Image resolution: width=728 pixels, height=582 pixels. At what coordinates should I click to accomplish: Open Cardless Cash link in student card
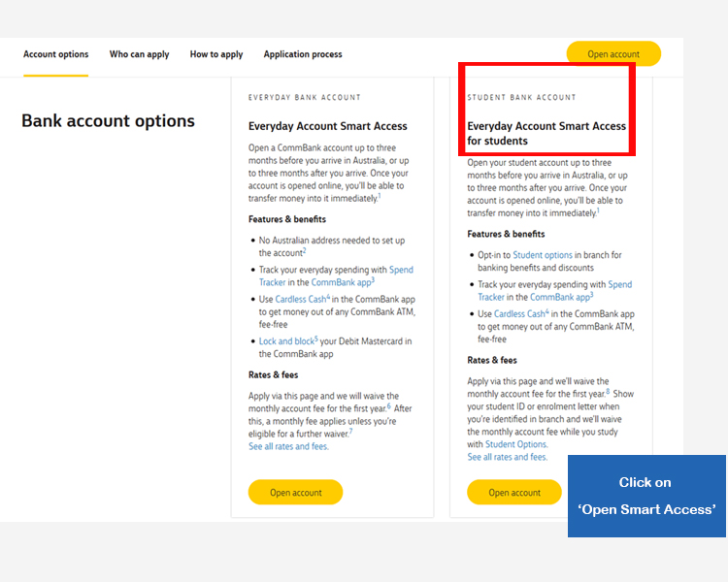coord(519,313)
